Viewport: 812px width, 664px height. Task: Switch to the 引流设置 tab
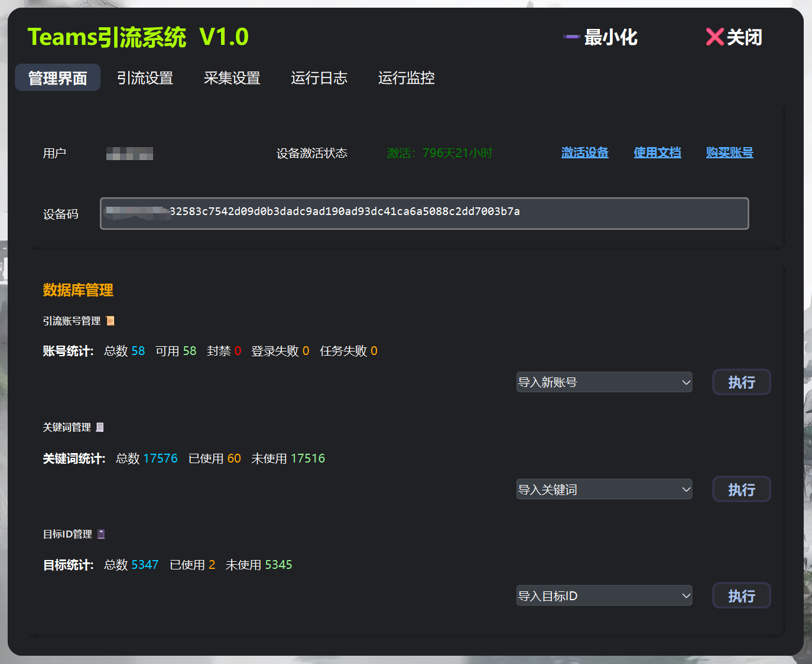(x=145, y=78)
